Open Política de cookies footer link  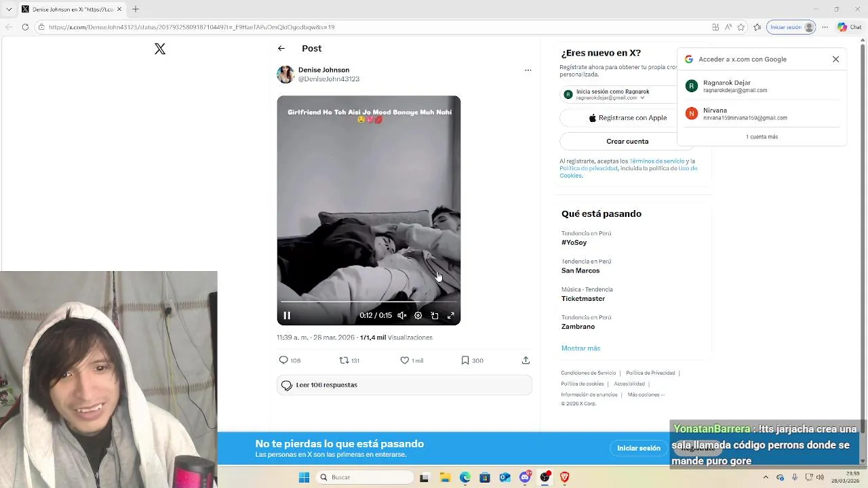point(582,384)
